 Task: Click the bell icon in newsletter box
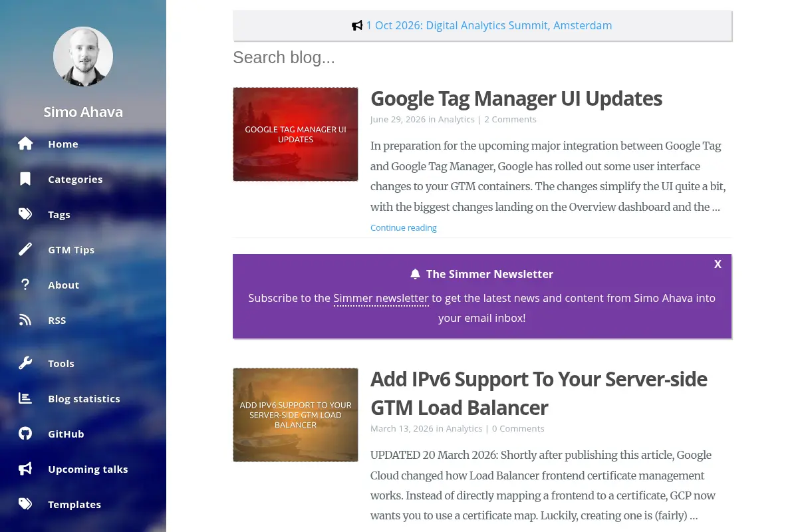416,274
